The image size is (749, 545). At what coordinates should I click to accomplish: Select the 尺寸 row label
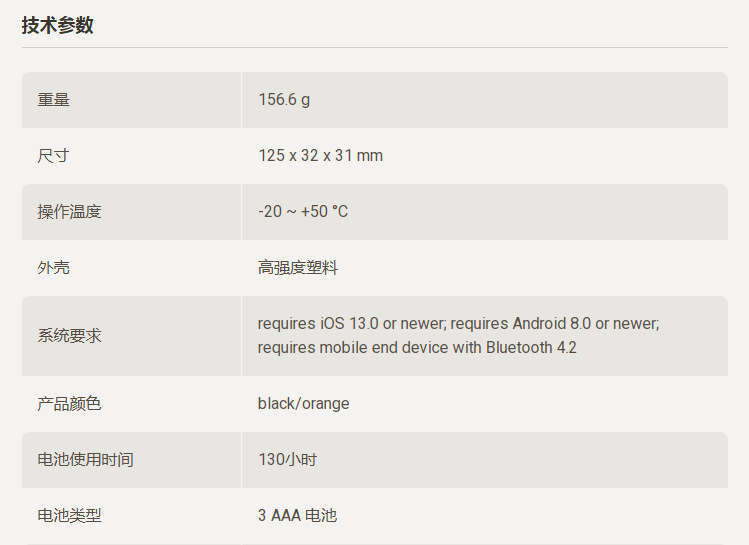(54, 156)
